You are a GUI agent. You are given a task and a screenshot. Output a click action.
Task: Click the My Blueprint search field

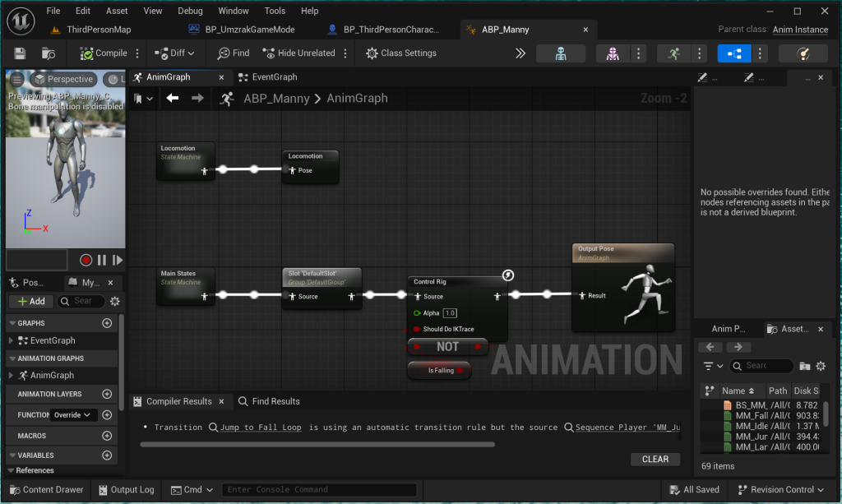[81, 301]
